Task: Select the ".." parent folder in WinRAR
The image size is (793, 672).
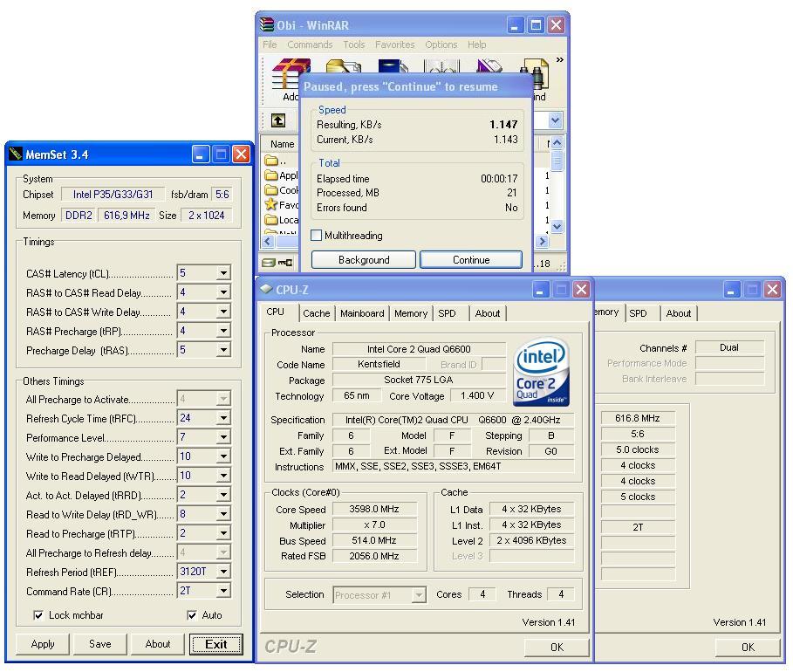Action: (277, 161)
